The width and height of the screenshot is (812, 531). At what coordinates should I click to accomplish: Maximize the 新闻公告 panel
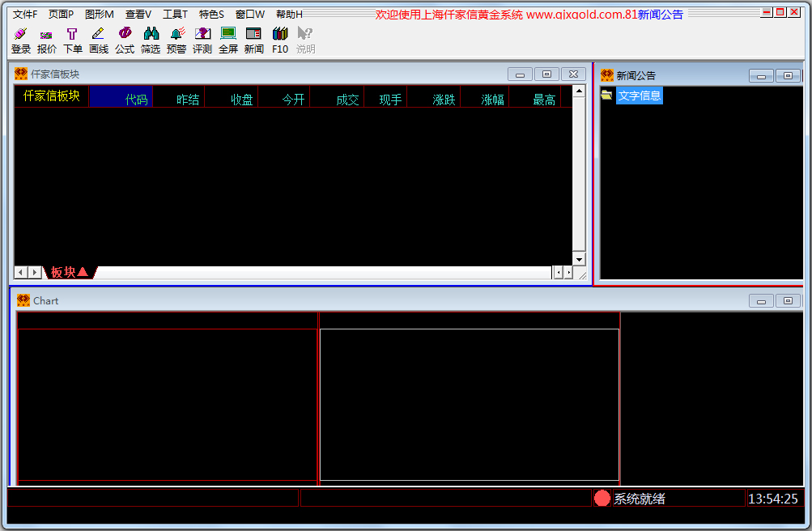[788, 76]
